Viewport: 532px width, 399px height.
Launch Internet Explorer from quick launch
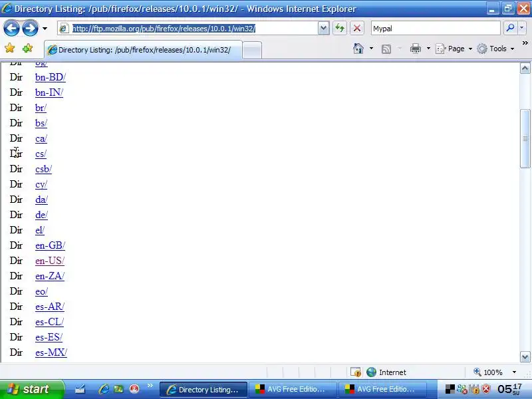click(x=104, y=389)
